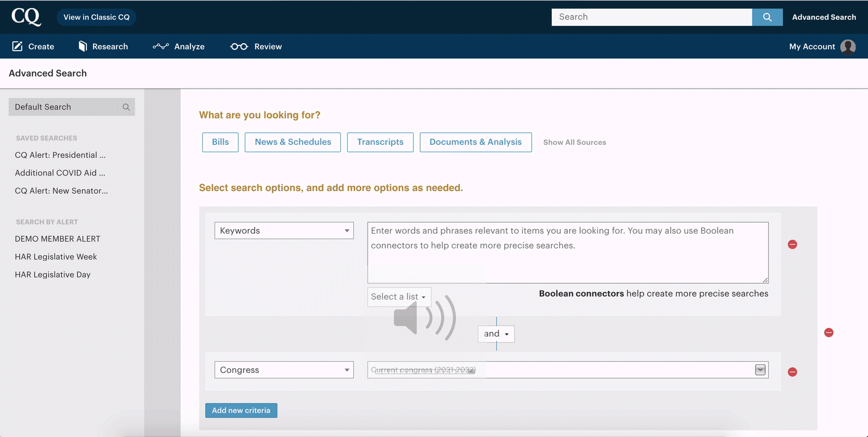Image resolution: width=868 pixels, height=437 pixels.
Task: Open the Congress criteria dropdown
Action: pyautogui.click(x=284, y=370)
